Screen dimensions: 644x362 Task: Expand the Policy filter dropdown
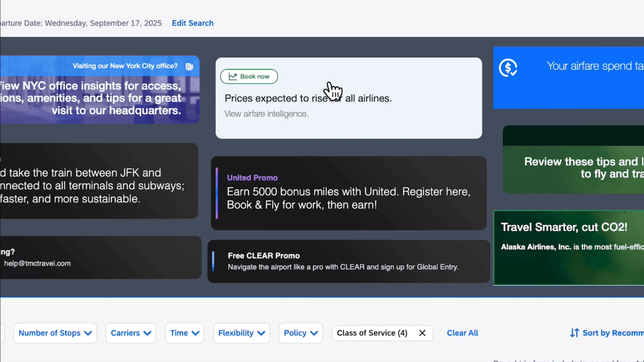301,333
